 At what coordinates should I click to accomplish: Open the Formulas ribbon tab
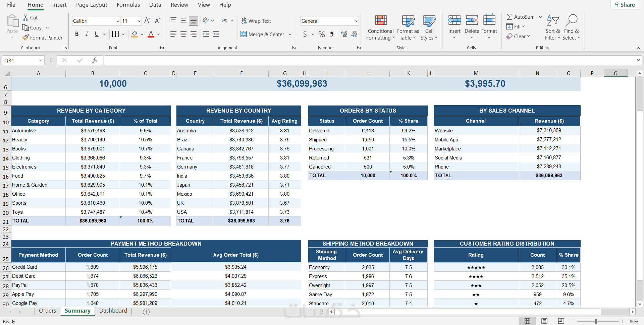128,5
